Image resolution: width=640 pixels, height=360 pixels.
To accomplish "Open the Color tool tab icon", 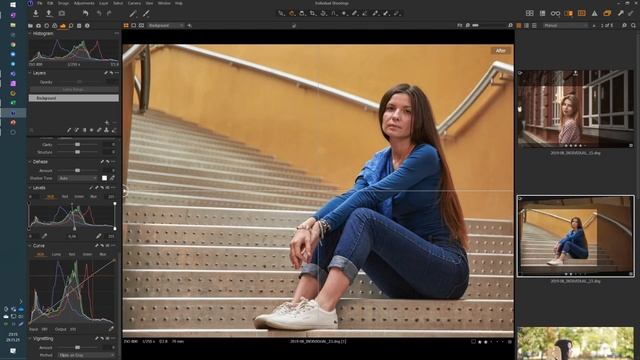I will 55,26.
